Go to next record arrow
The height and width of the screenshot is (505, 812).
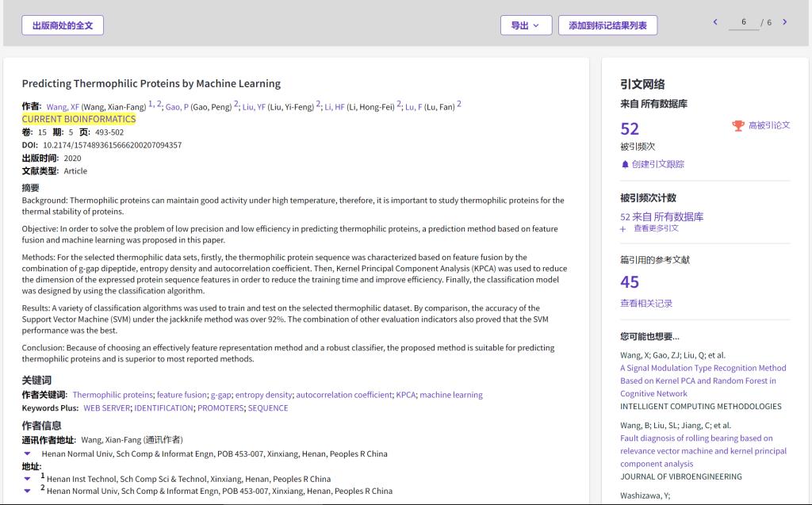tap(785, 22)
